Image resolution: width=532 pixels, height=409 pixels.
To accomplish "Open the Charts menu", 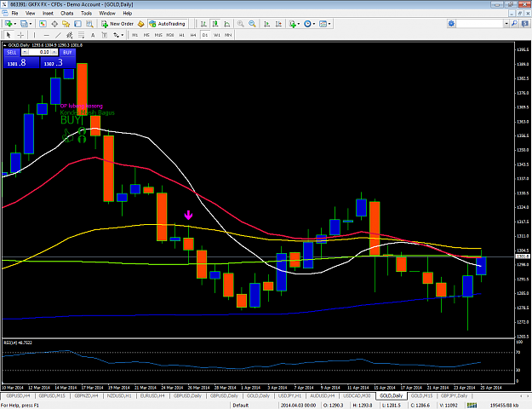I will (x=67, y=14).
